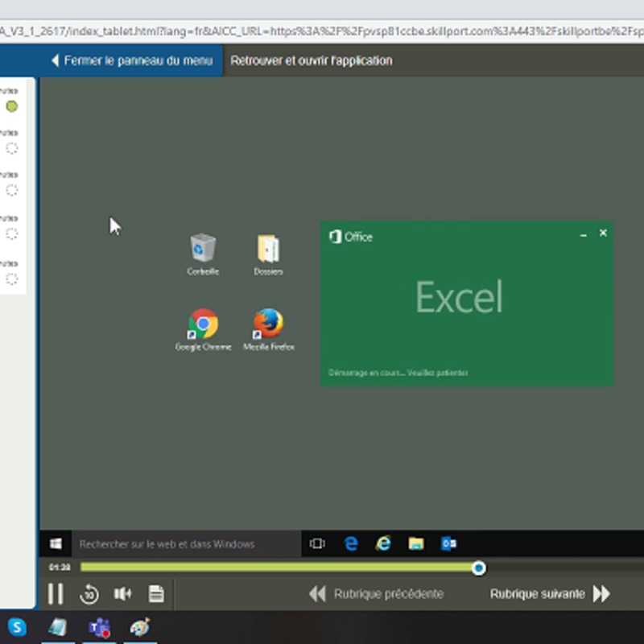Close the Excel splash screen
The width and height of the screenshot is (644, 644).
click(x=603, y=233)
